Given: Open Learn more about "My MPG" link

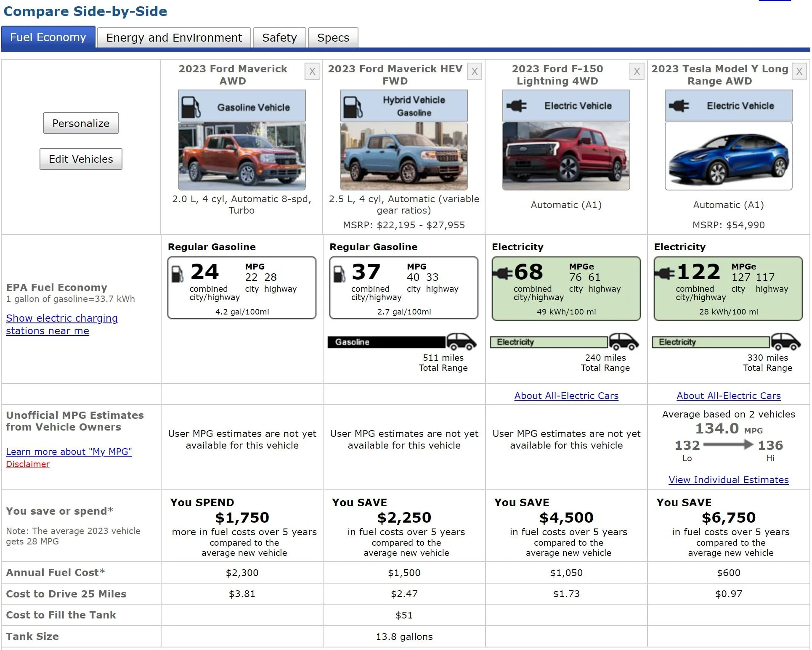Looking at the screenshot, I should point(69,452).
